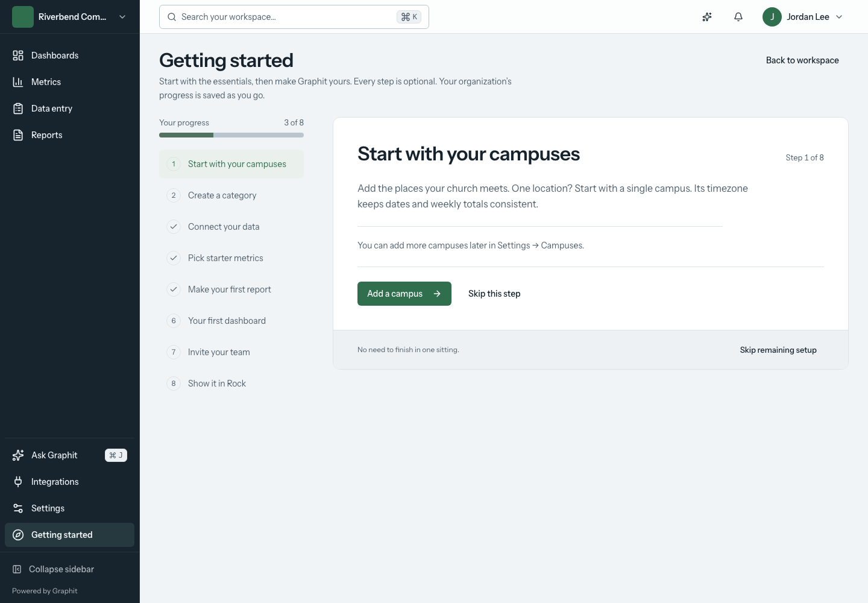Viewport: 868px width, 603px height.
Task: Click the Collapse sidebar panel icon
Action: (17, 569)
